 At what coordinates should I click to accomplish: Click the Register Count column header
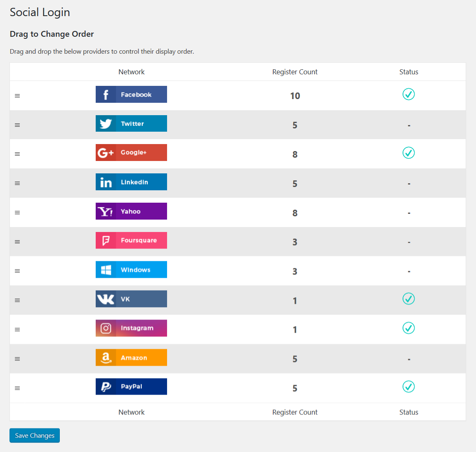pos(295,72)
